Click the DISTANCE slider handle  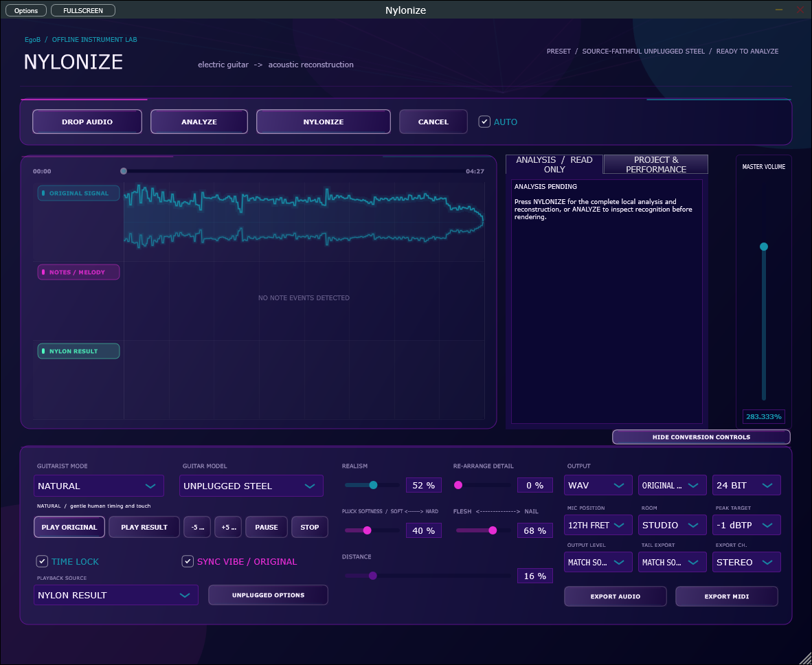[372, 576]
